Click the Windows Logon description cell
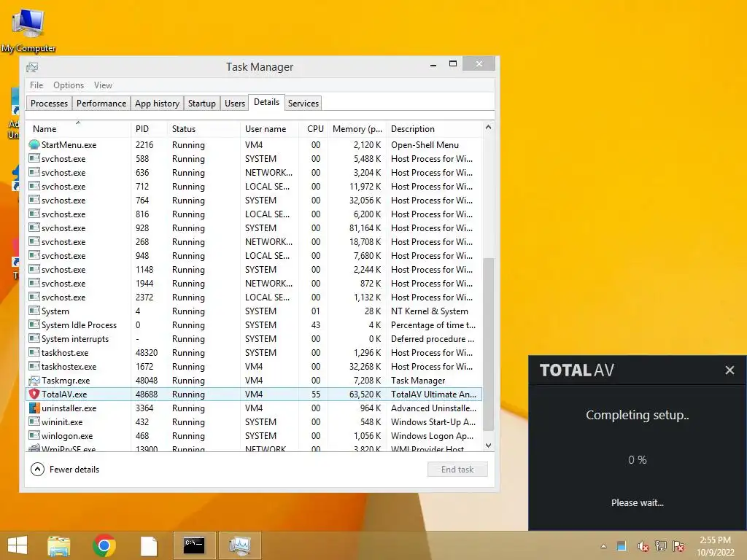 tap(432, 436)
